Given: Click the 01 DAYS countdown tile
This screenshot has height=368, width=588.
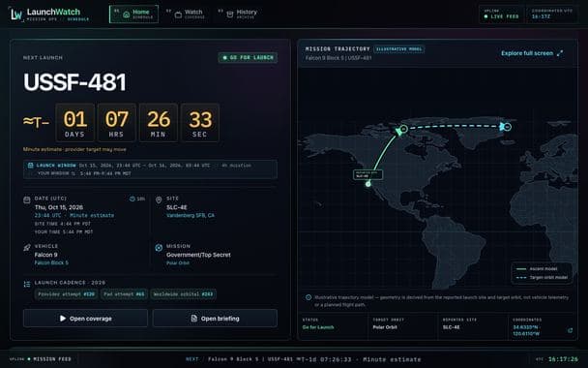Looking at the screenshot, I should click(x=75, y=123).
